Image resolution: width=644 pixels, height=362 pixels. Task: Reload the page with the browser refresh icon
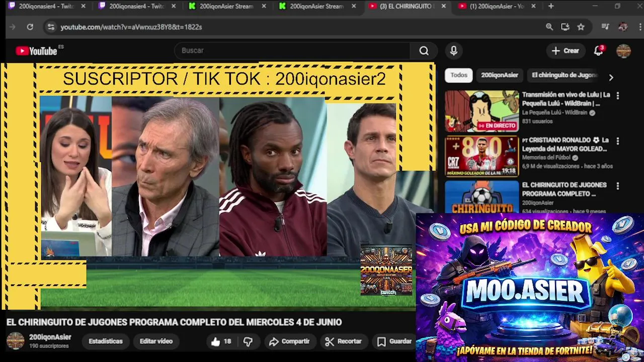pyautogui.click(x=30, y=27)
